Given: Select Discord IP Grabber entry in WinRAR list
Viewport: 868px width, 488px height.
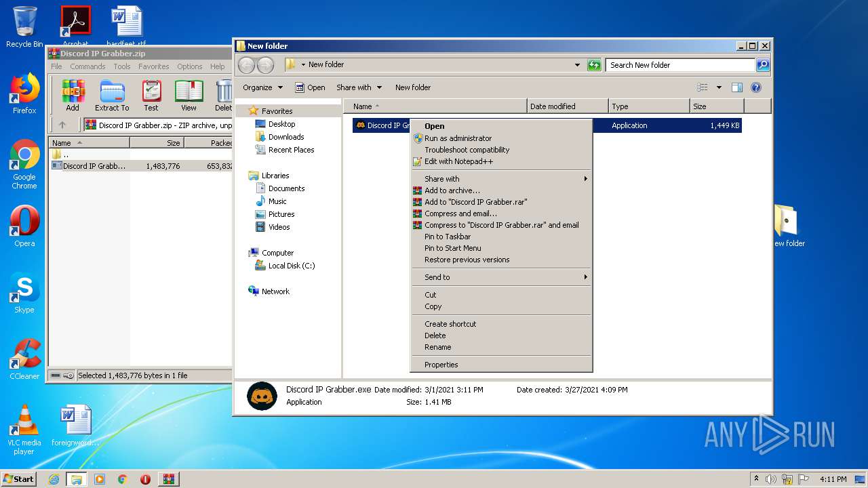Looking at the screenshot, I should 141,166.
